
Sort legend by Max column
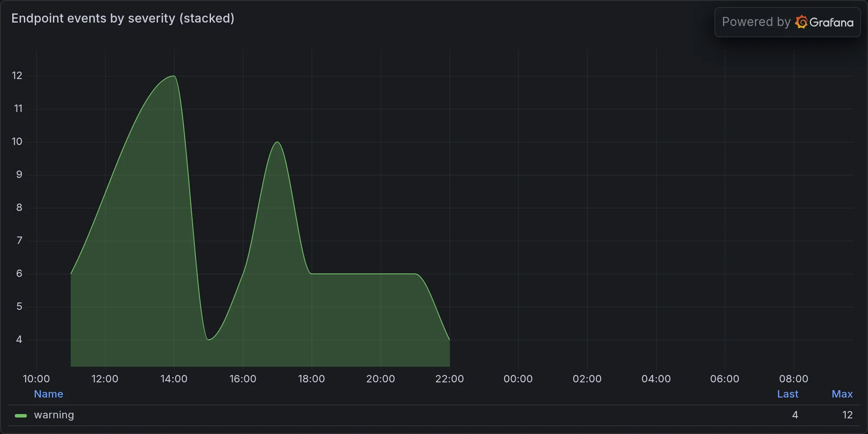click(x=842, y=394)
